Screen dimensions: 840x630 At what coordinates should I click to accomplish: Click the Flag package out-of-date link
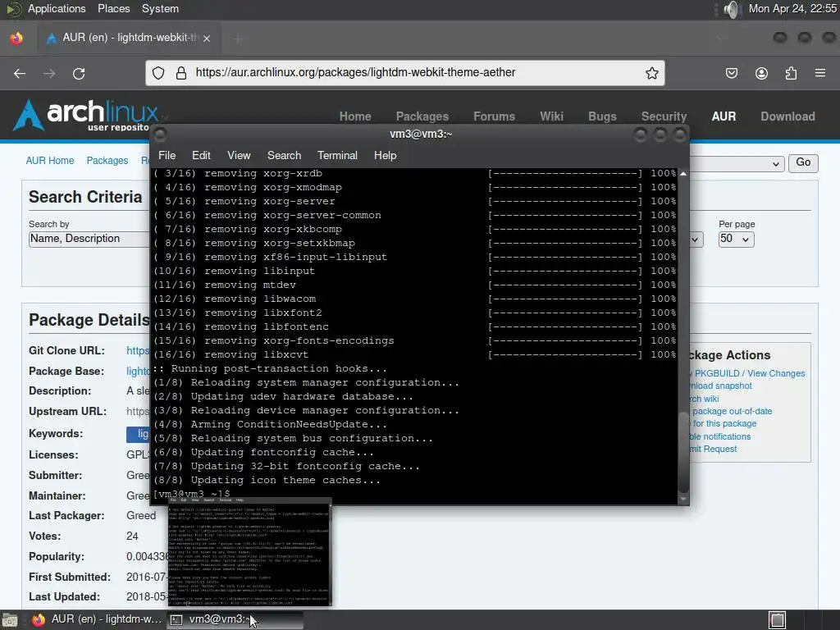coord(731,412)
